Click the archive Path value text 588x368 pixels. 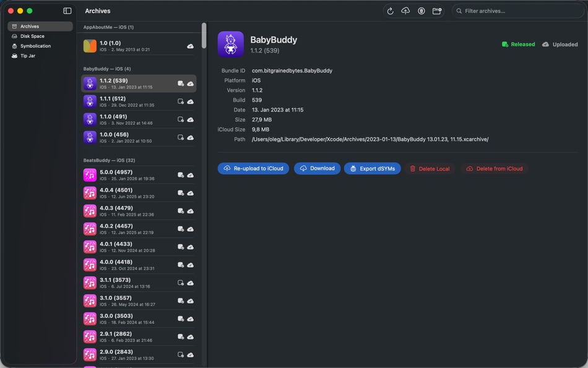pos(370,139)
